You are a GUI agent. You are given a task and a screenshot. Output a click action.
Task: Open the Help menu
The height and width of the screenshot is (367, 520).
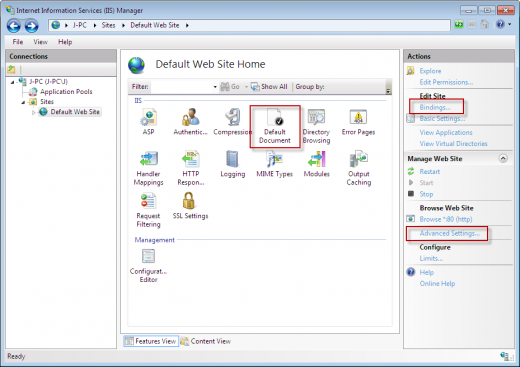(65, 42)
